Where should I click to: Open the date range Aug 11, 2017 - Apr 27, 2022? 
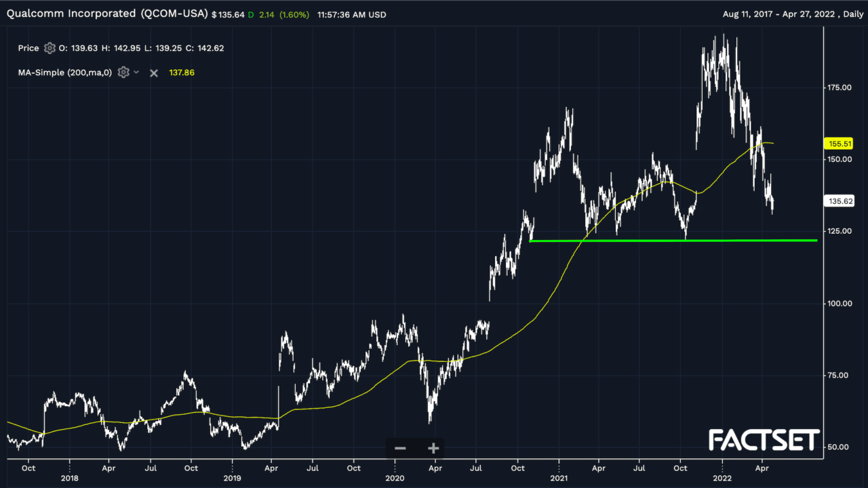tap(772, 14)
